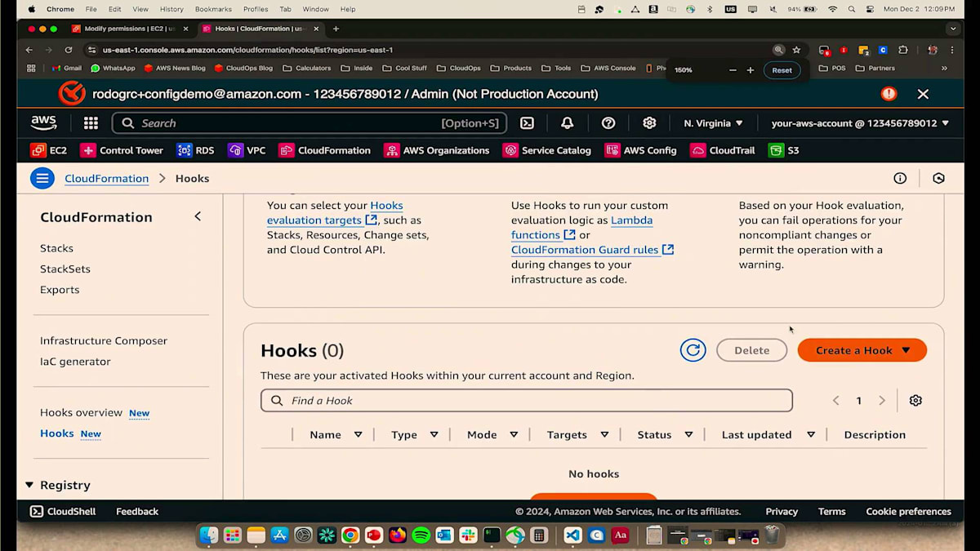The height and width of the screenshot is (551, 980).
Task: Open the help question mark icon
Action: 608,123
